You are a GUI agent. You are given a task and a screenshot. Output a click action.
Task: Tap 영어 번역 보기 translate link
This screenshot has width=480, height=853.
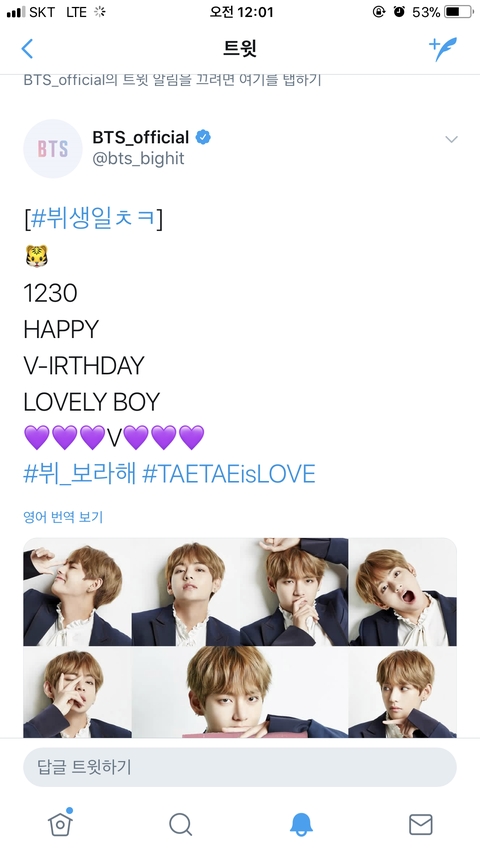(x=63, y=516)
